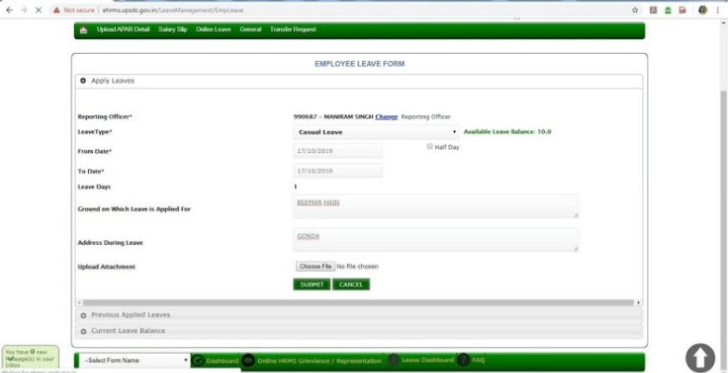Click the scroll-to-top arrow circle
The image size is (728, 373).
pyautogui.click(x=700, y=358)
